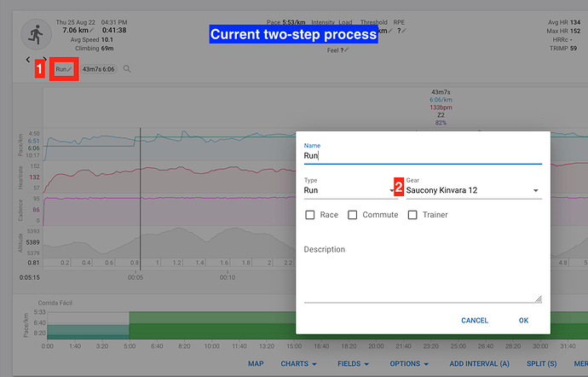Image resolution: width=588 pixels, height=377 pixels.
Task: Enable the Race checkbox
Action: pos(309,215)
